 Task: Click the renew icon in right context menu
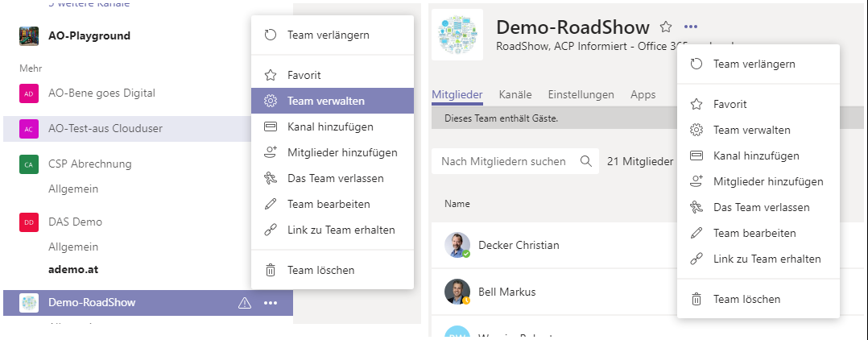click(x=696, y=64)
